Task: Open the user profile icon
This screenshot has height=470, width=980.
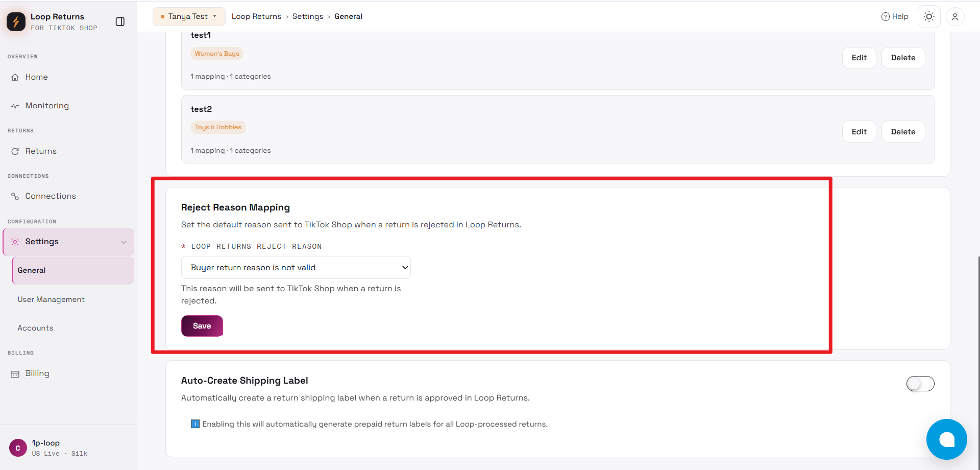Action: (955, 16)
